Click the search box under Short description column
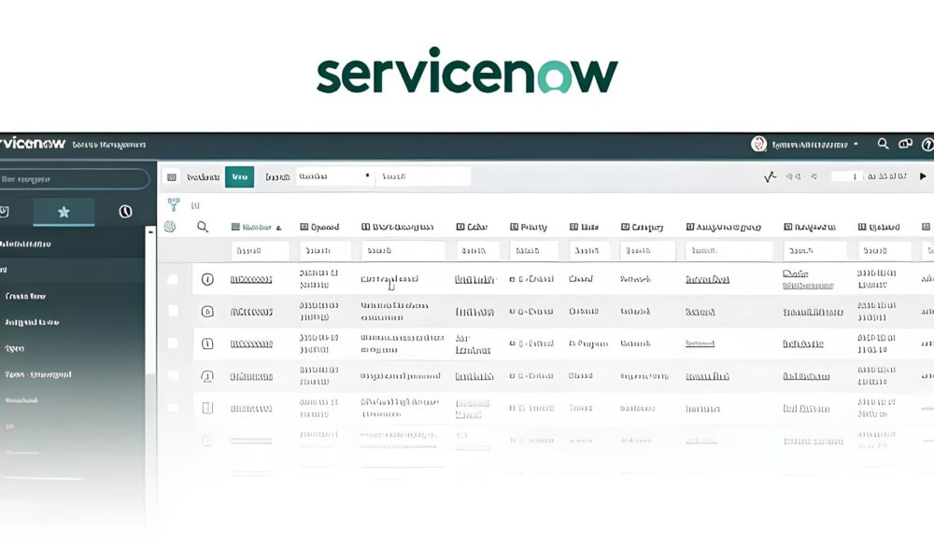This screenshot has width=934, height=560. click(x=403, y=250)
